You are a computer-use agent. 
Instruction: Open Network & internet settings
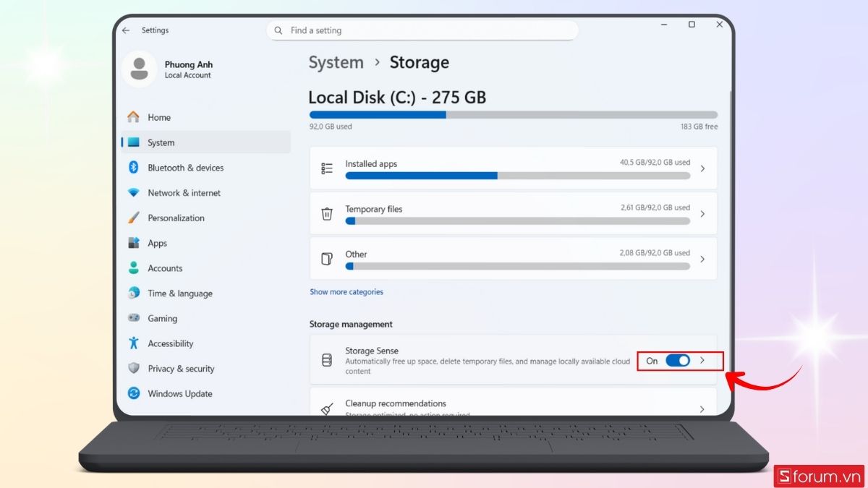205,193
